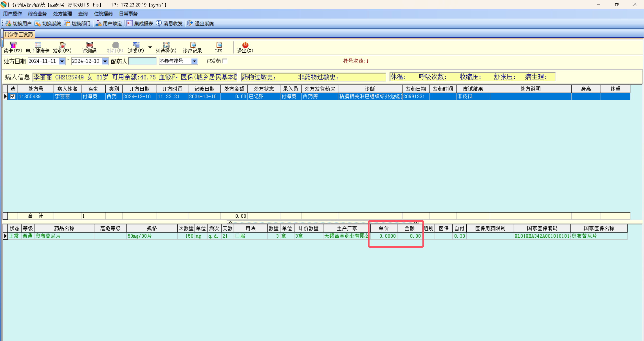644x341 pixels.
Task: Open the 电子健康卡 health card tool
Action: pyautogui.click(x=38, y=47)
